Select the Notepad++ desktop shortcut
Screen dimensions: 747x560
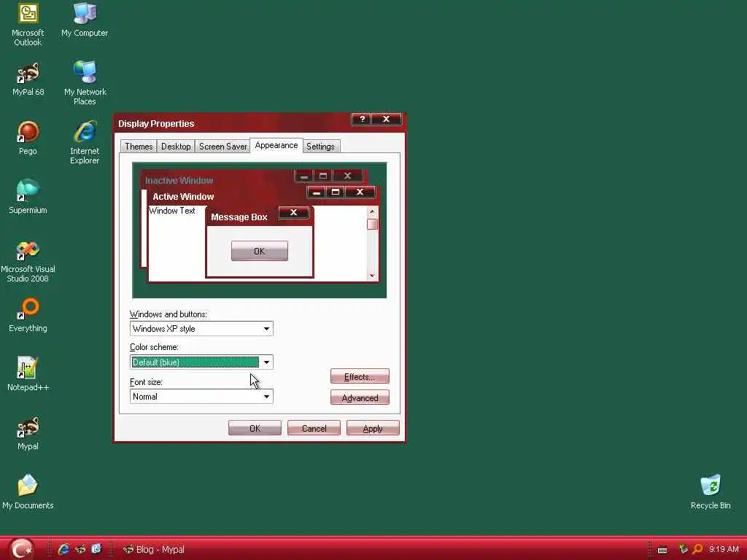[x=28, y=374]
